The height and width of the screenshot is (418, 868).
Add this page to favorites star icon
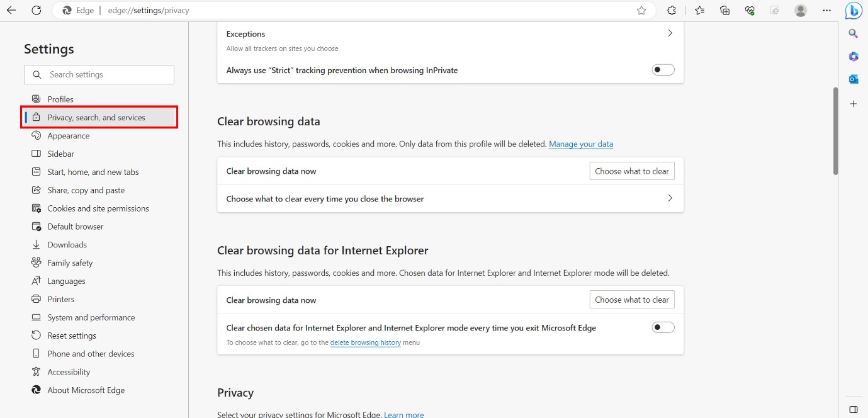click(x=641, y=11)
